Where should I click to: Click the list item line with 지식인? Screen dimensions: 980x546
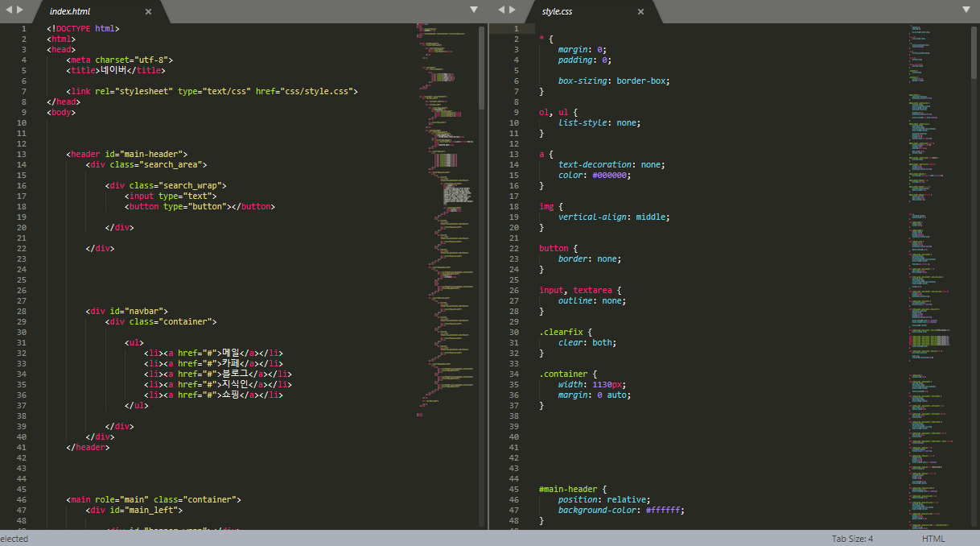pos(218,384)
